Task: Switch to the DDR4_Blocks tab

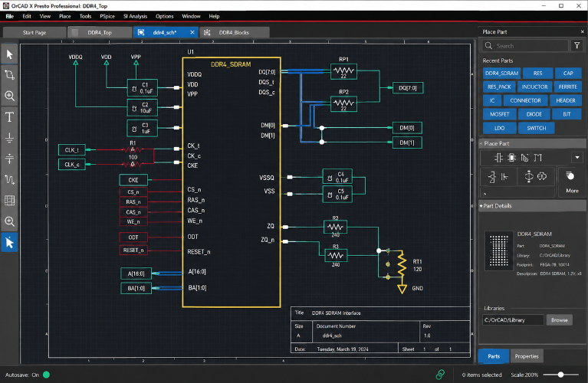Action: pyautogui.click(x=234, y=33)
